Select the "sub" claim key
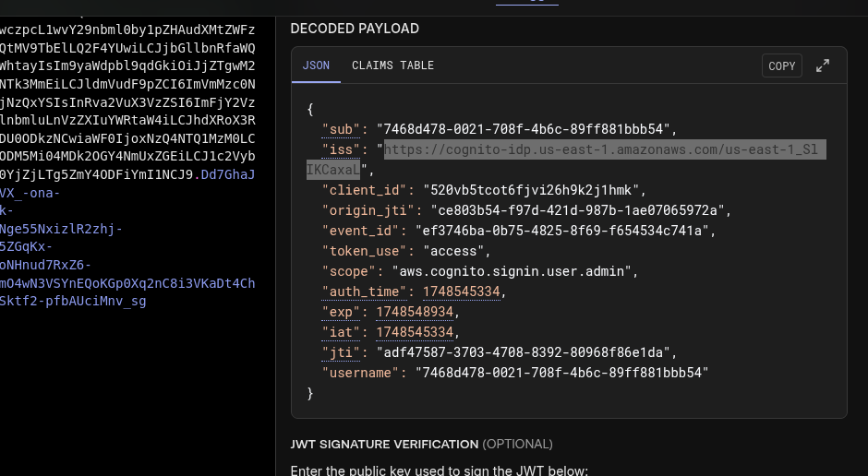This screenshot has width=868, height=476. [x=341, y=129]
